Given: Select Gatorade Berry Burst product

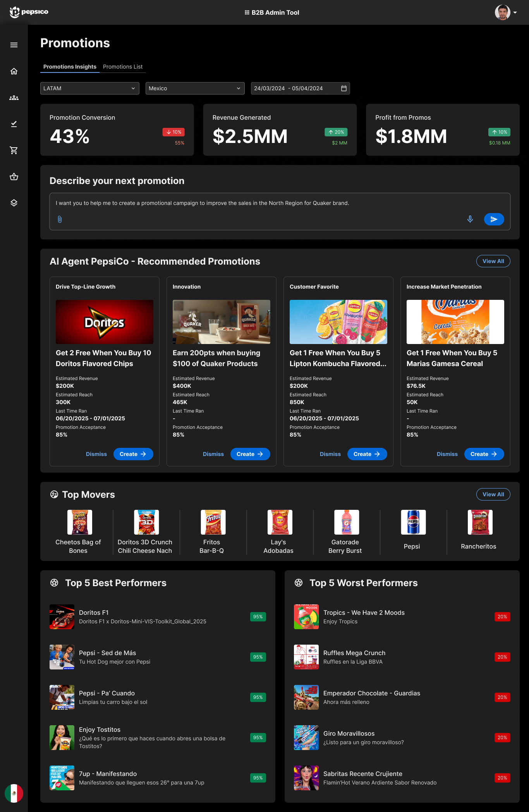Looking at the screenshot, I should click(345, 532).
